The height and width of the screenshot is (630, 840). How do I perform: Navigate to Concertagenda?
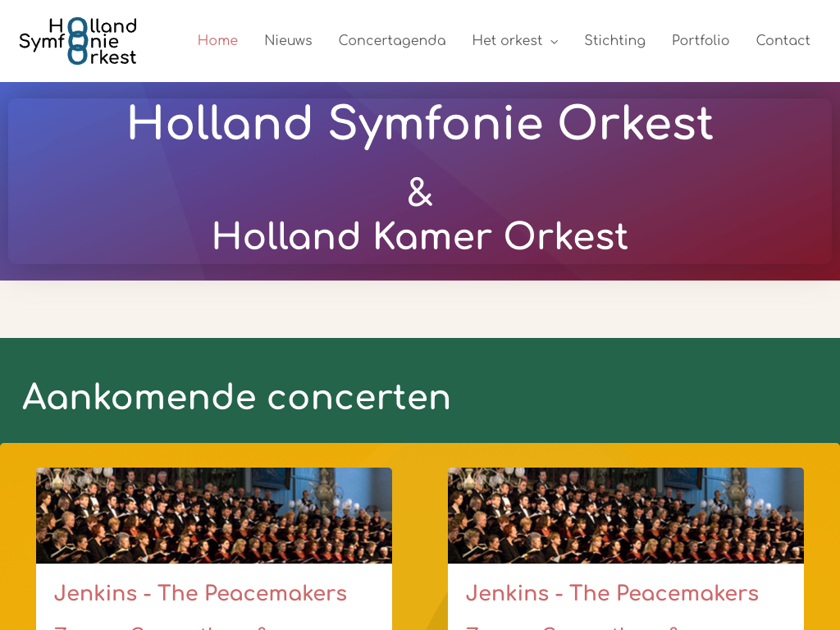pos(392,41)
